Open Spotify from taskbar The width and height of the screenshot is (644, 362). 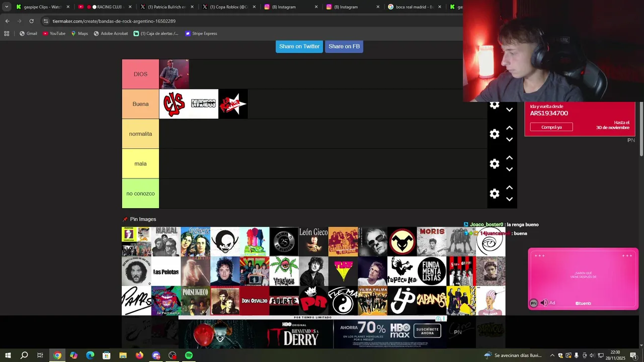pyautogui.click(x=189, y=355)
